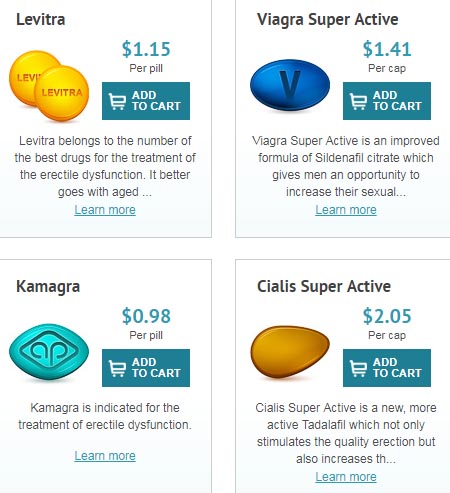Click the cart icon on Levitra's button

[117, 101]
